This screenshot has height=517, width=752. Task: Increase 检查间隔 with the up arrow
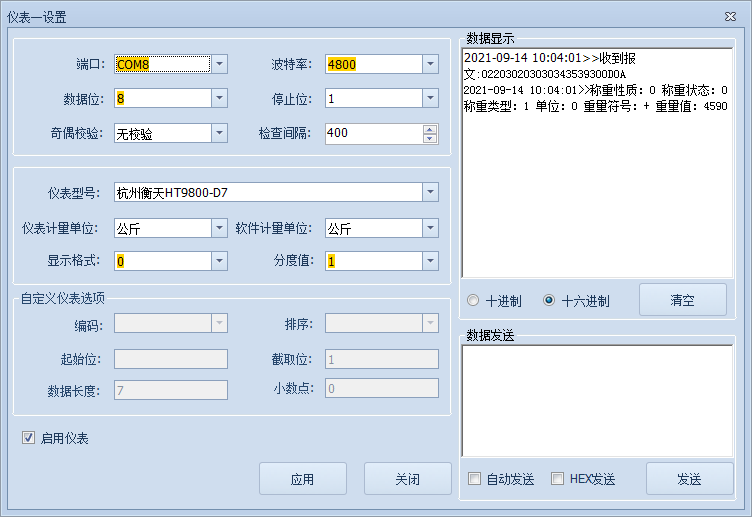coord(430,129)
